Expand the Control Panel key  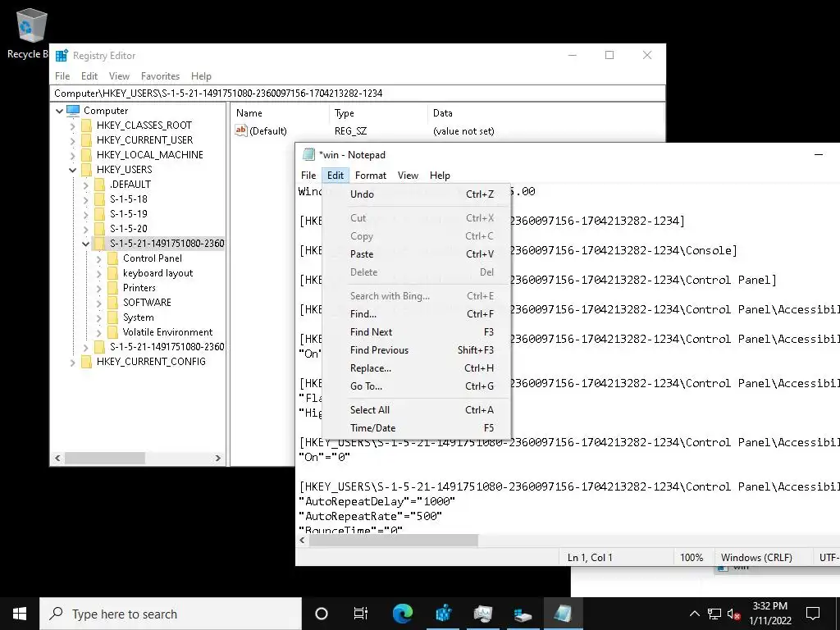click(x=99, y=258)
